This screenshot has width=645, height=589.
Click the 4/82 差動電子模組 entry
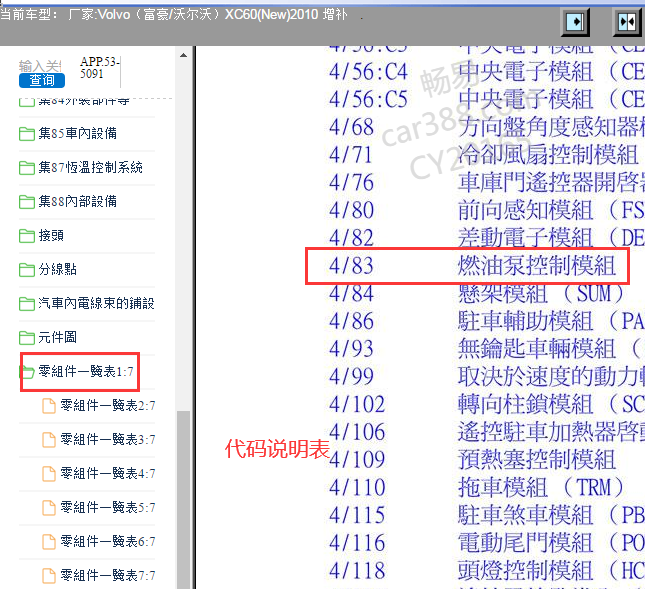[x=487, y=238]
